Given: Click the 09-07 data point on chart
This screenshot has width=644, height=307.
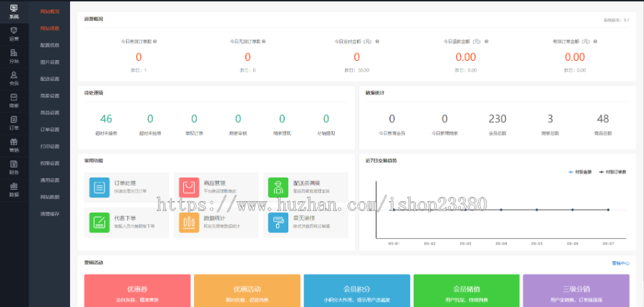Looking at the screenshot, I should (x=608, y=210).
